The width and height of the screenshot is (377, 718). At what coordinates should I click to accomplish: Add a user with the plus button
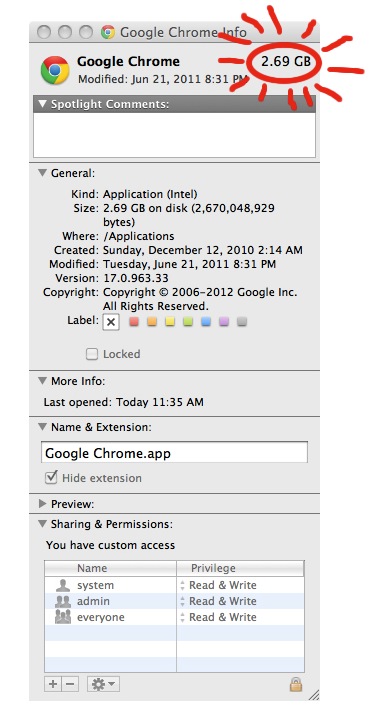pos(53,684)
